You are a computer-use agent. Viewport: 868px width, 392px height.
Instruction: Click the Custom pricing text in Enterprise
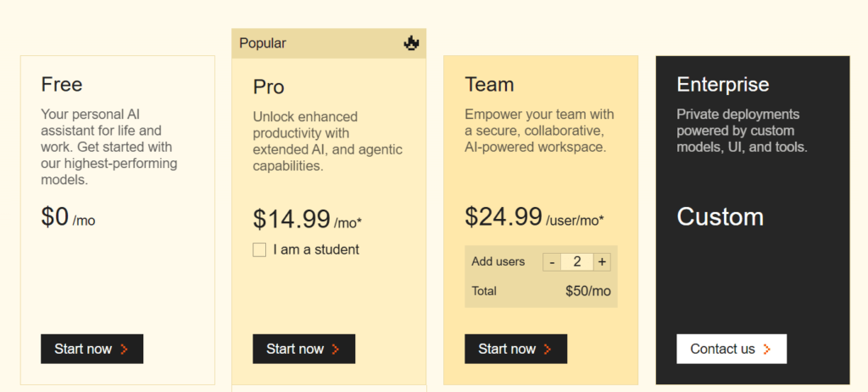click(x=721, y=217)
